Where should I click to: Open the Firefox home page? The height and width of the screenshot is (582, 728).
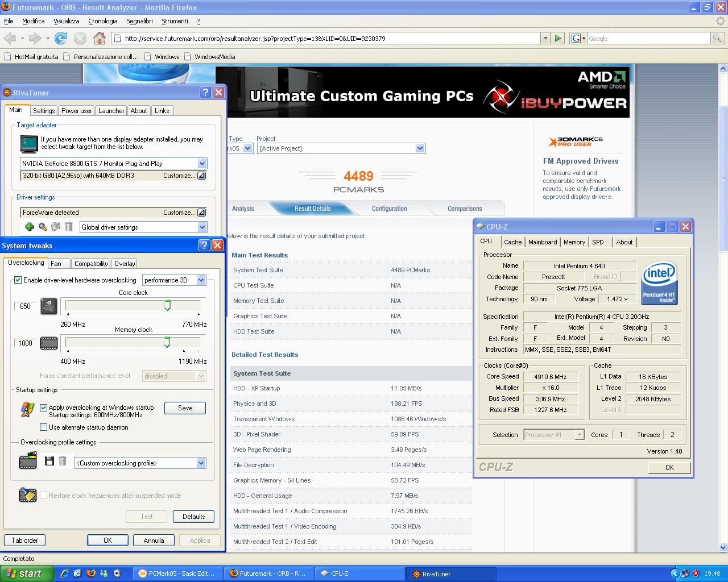[100, 38]
